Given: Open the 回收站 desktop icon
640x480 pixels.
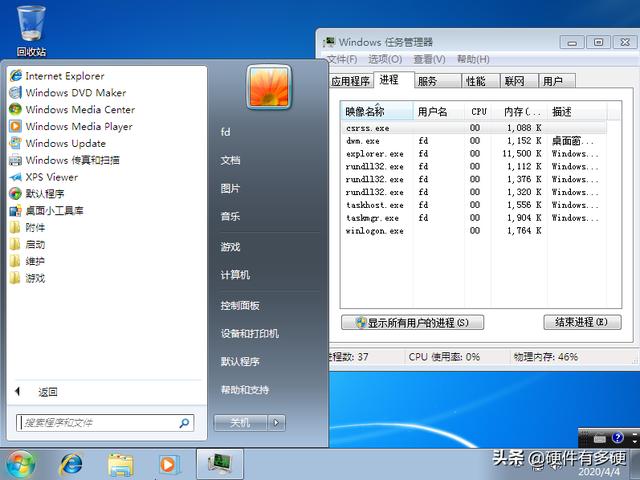Looking at the screenshot, I should (31, 31).
